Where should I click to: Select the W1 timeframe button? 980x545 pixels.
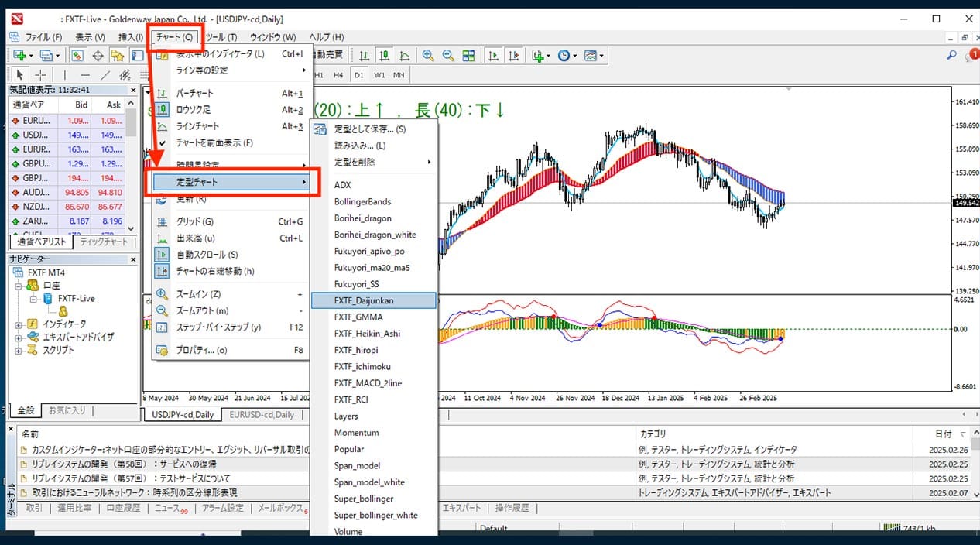(379, 75)
